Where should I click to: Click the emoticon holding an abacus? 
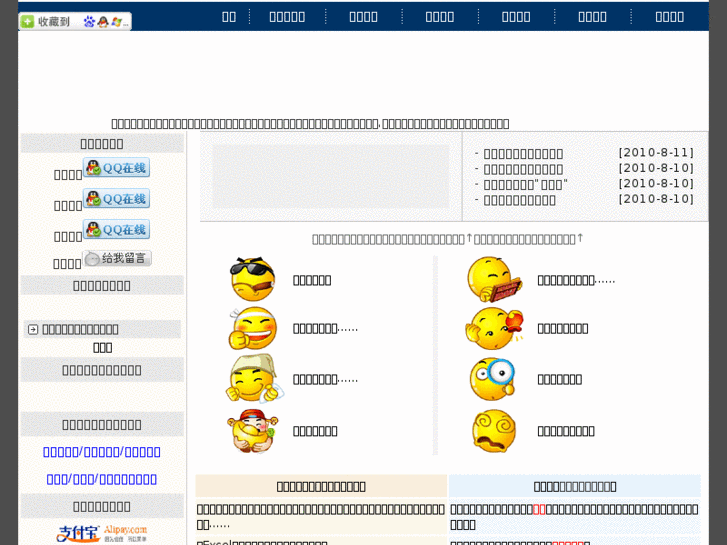coord(494,279)
